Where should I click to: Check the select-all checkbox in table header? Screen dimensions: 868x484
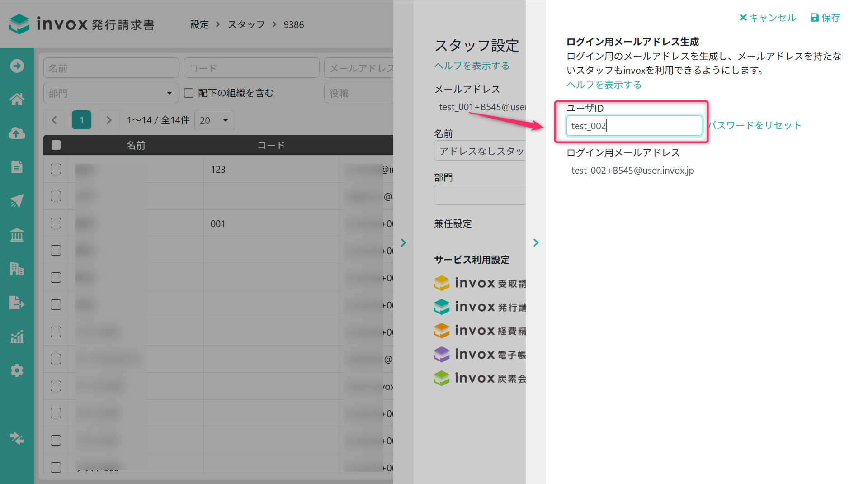tap(56, 145)
